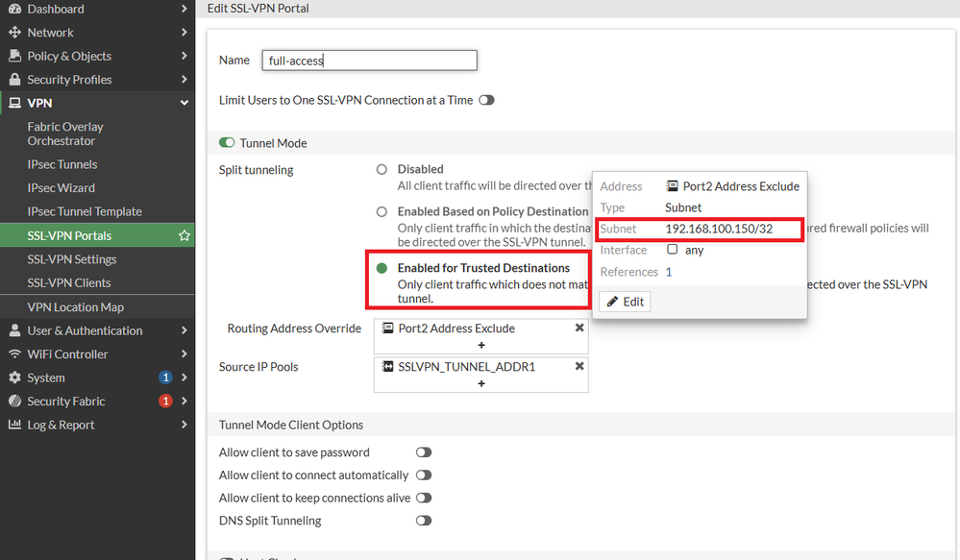Click the System notification badge
Viewport: 960px width, 560px height.
165,377
